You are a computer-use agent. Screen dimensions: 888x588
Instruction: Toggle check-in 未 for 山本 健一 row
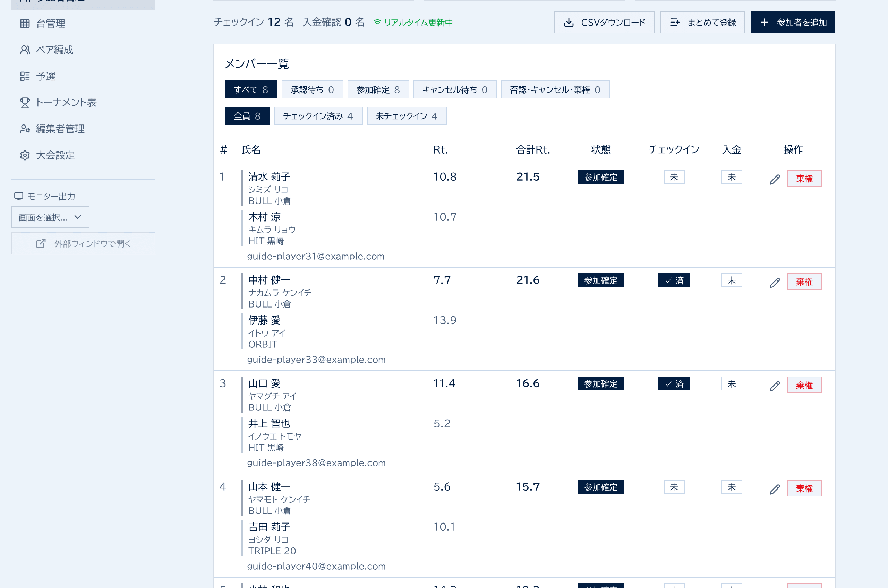pos(674,487)
